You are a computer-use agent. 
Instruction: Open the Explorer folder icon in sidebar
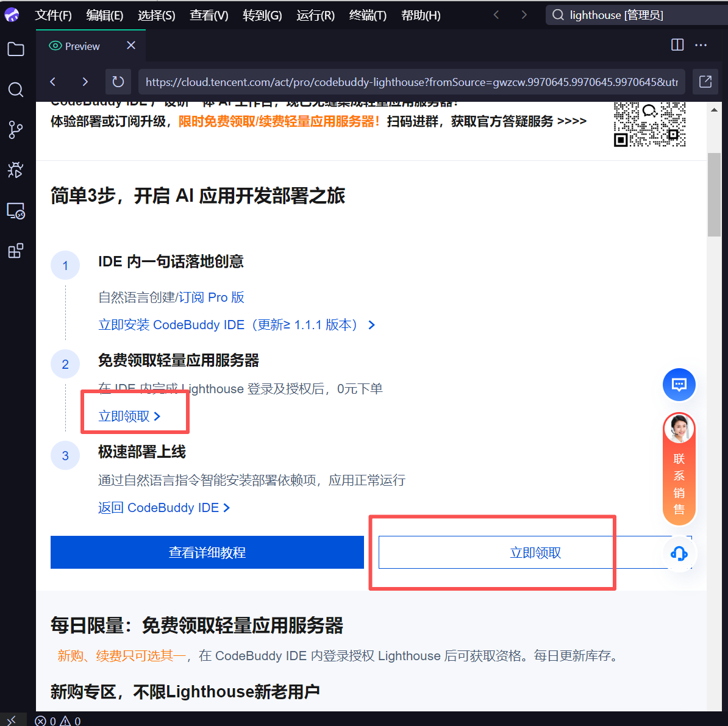click(x=16, y=49)
